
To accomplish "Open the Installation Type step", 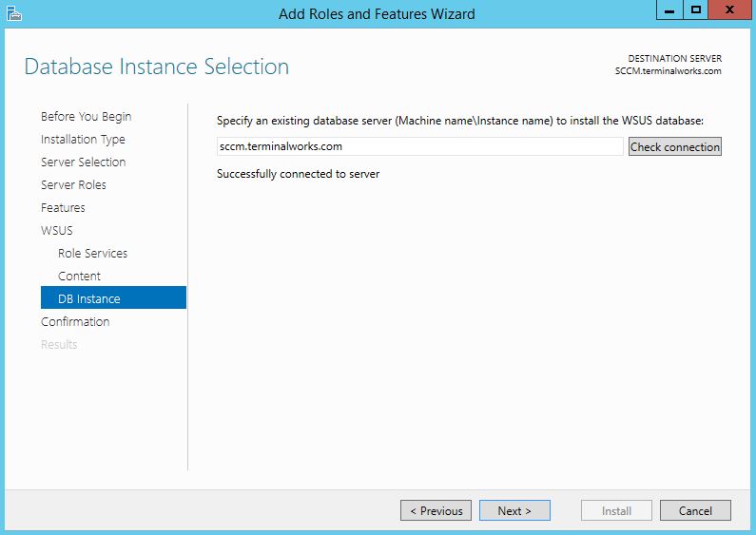I will (83, 140).
